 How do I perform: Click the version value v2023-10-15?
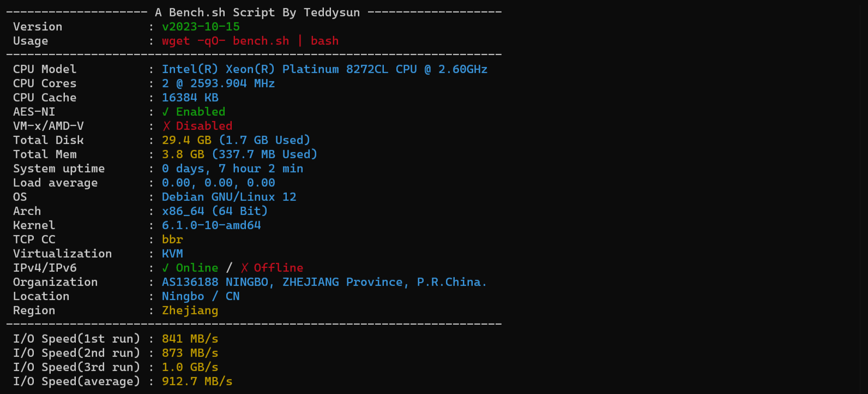click(201, 27)
